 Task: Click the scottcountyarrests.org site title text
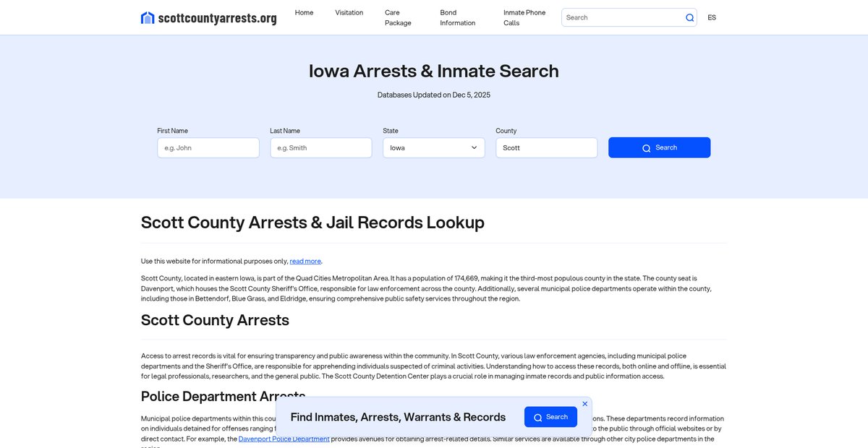pos(217,18)
